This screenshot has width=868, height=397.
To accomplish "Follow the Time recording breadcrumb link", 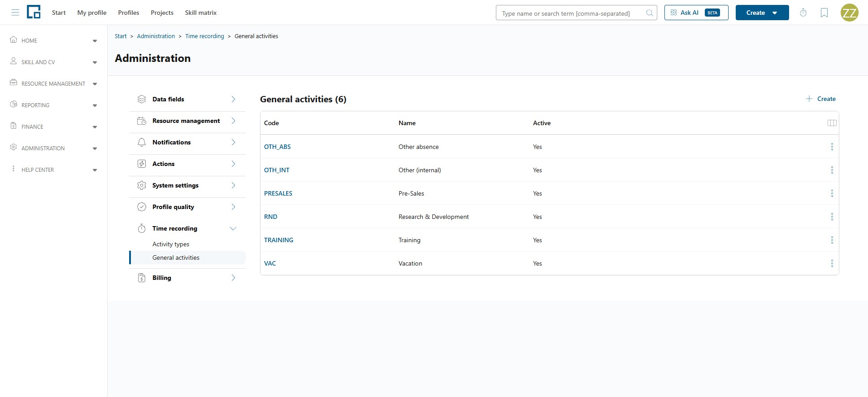I will click(204, 36).
